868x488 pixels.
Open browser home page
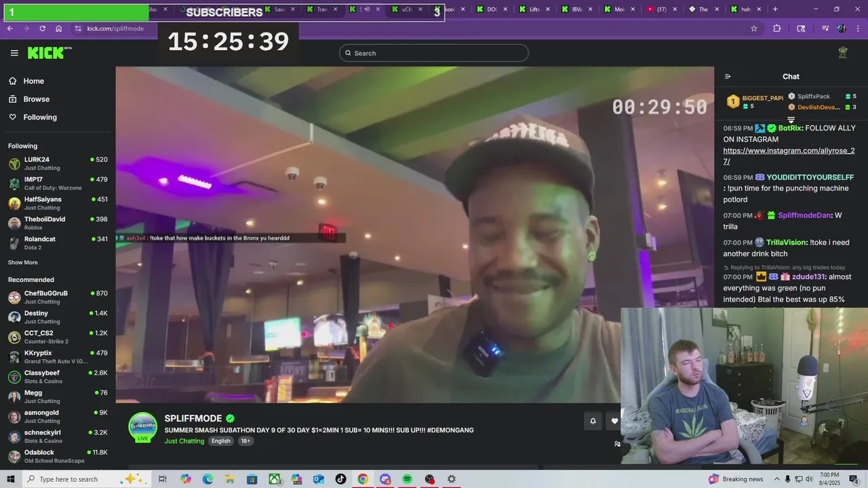click(59, 28)
